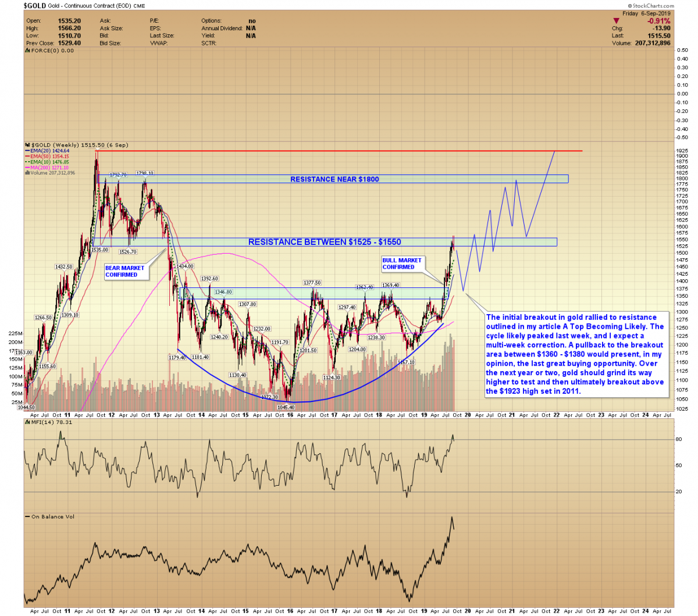Click the 1377.50 price peak label

pyautogui.click(x=312, y=283)
